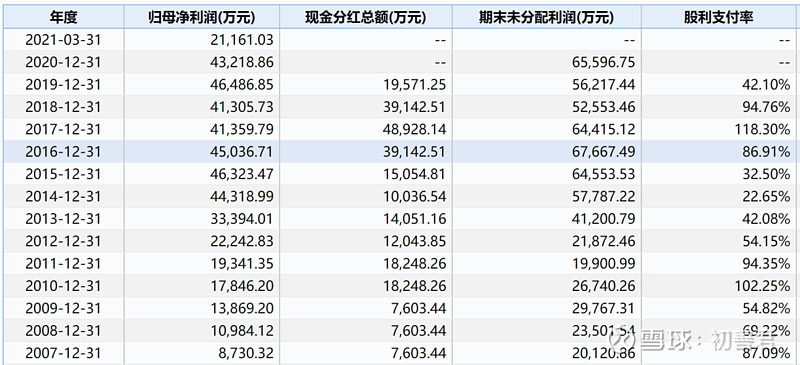800x365 pixels.
Task: Select the 2018-12-31 date cell
Action: [x=63, y=107]
